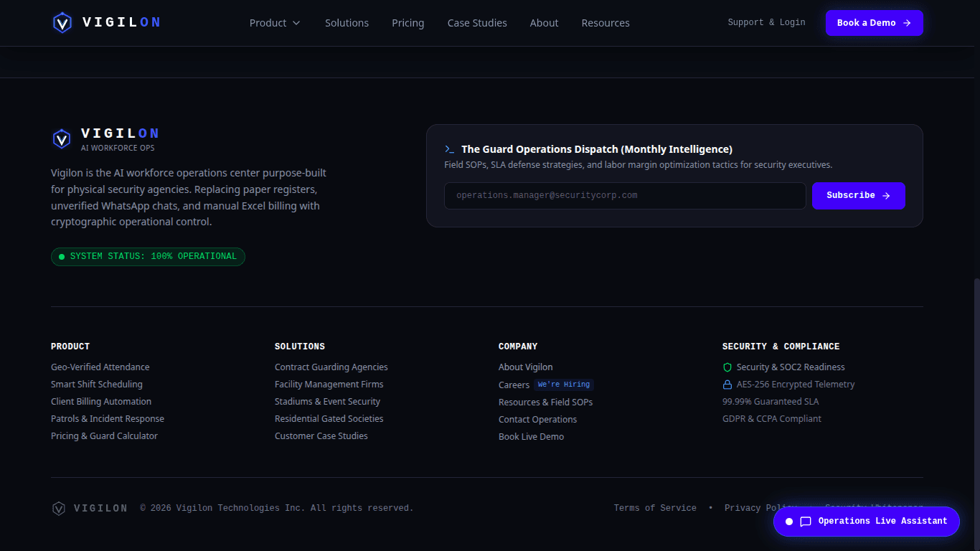Open Resources & Field SOPs link
The height and width of the screenshot is (551, 980).
click(x=546, y=402)
